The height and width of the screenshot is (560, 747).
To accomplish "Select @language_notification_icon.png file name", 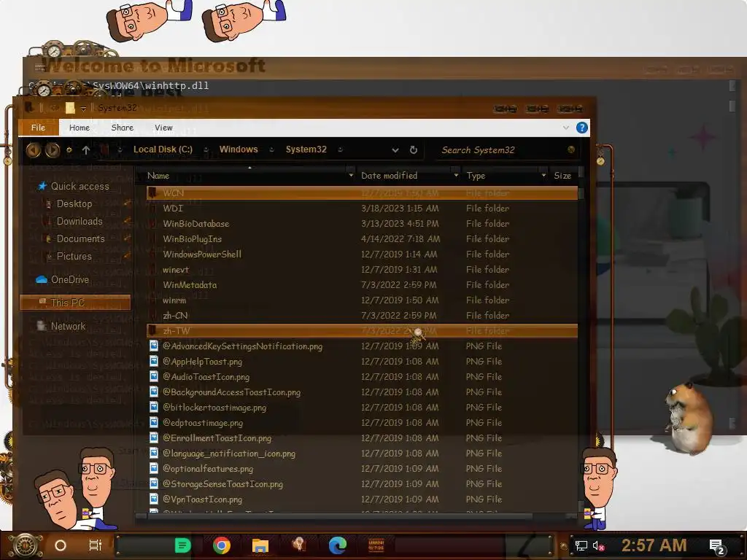I will click(x=228, y=454).
